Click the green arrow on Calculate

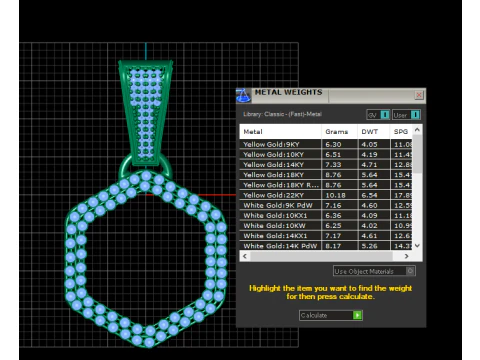[357, 315]
